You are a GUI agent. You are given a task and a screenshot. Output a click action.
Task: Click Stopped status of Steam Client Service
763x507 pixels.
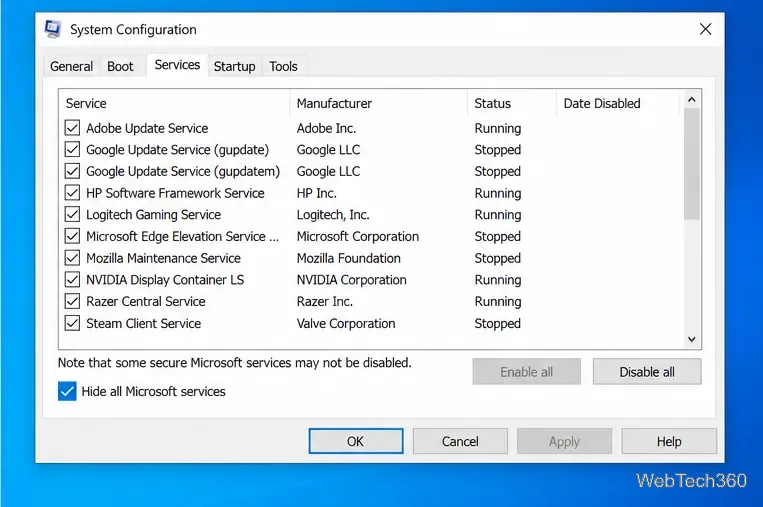[497, 323]
